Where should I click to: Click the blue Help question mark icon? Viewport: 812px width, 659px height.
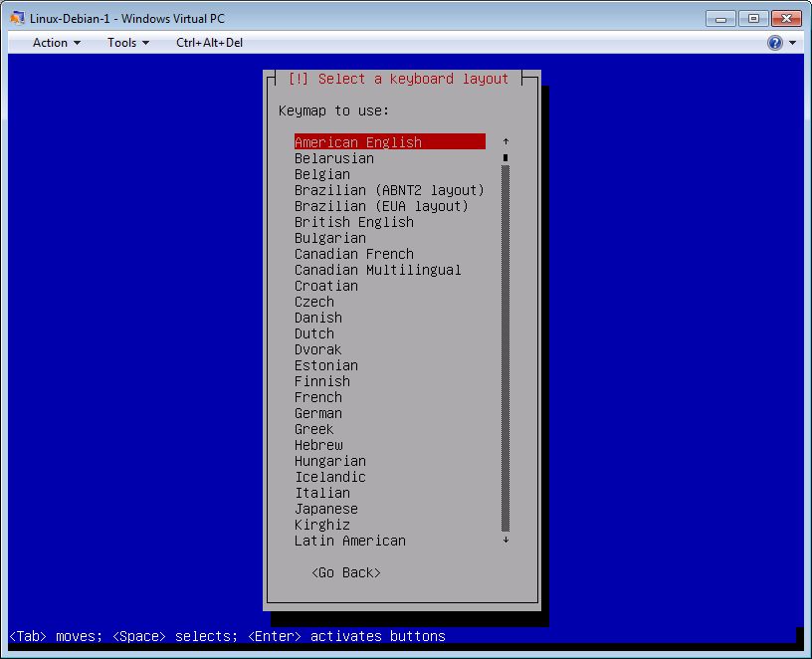(774, 43)
